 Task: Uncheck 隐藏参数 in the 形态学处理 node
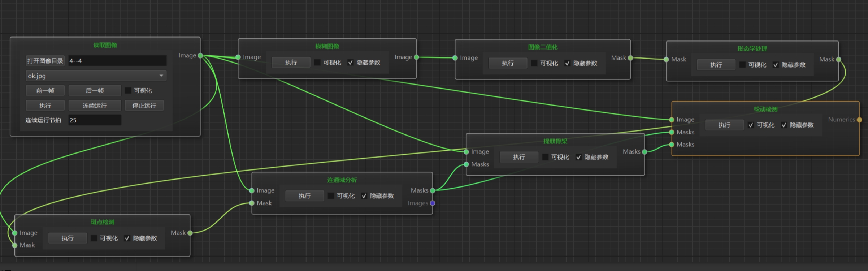click(x=776, y=65)
